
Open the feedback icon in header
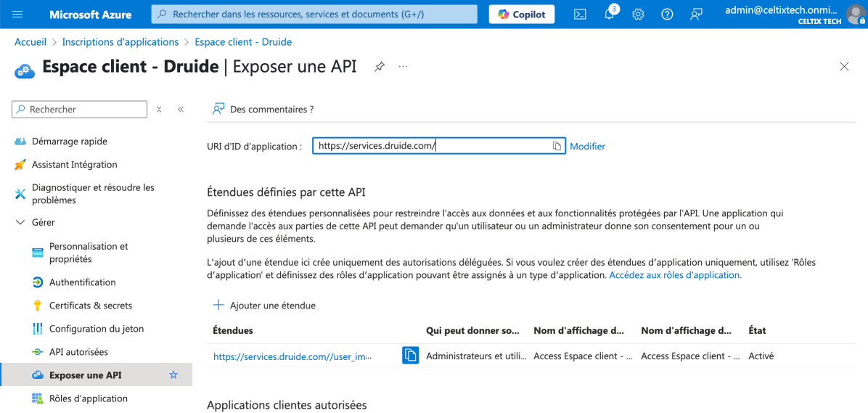[696, 15]
